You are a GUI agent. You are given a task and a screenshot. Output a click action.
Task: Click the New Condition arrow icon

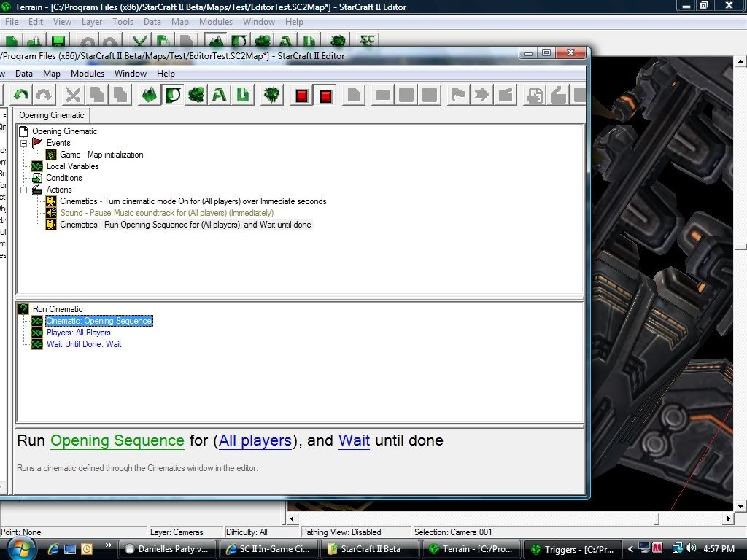tap(481, 95)
